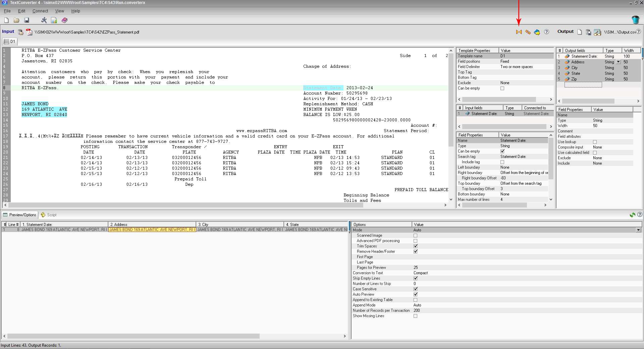Click the PDF input file icon
Image resolution: width=644 pixels, height=349 pixels.
pyautogui.click(x=29, y=32)
